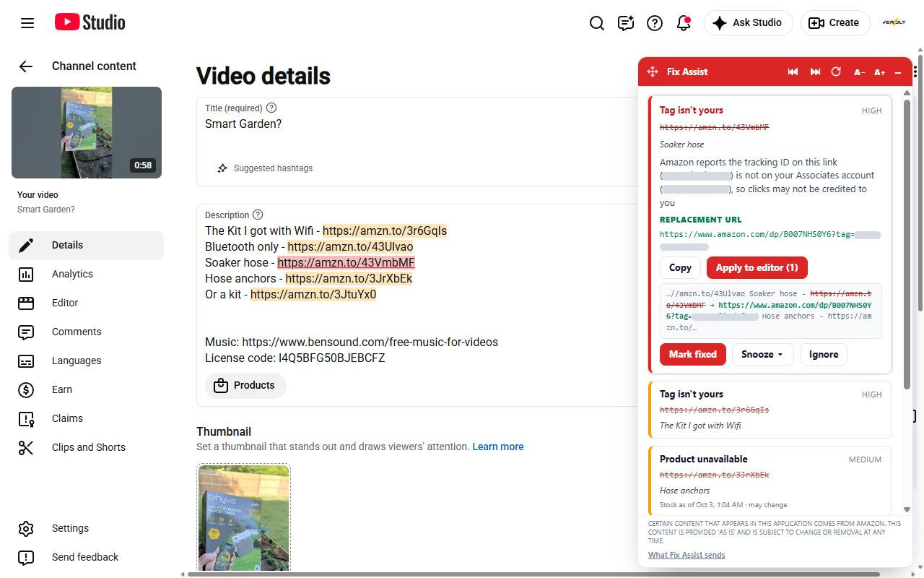
Task: Click the Settings gear icon
Action: (x=26, y=528)
